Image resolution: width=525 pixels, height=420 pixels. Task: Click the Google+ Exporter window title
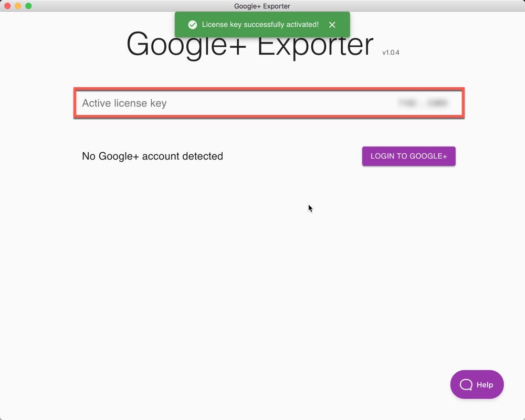coord(262,6)
